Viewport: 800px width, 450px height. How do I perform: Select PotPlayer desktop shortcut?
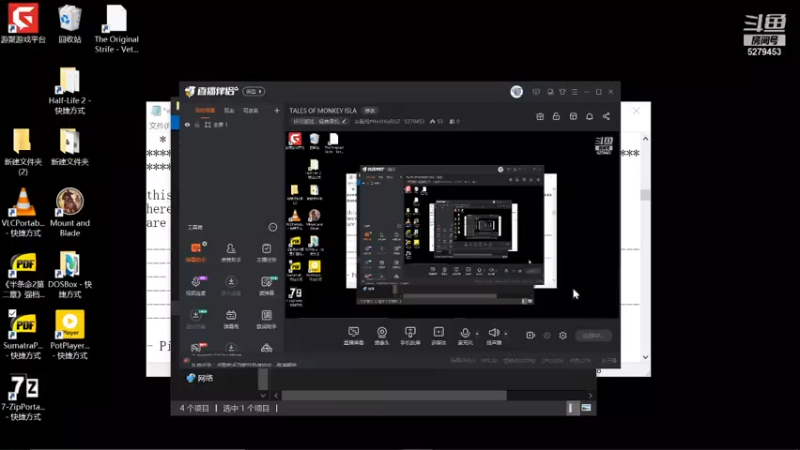(70, 335)
